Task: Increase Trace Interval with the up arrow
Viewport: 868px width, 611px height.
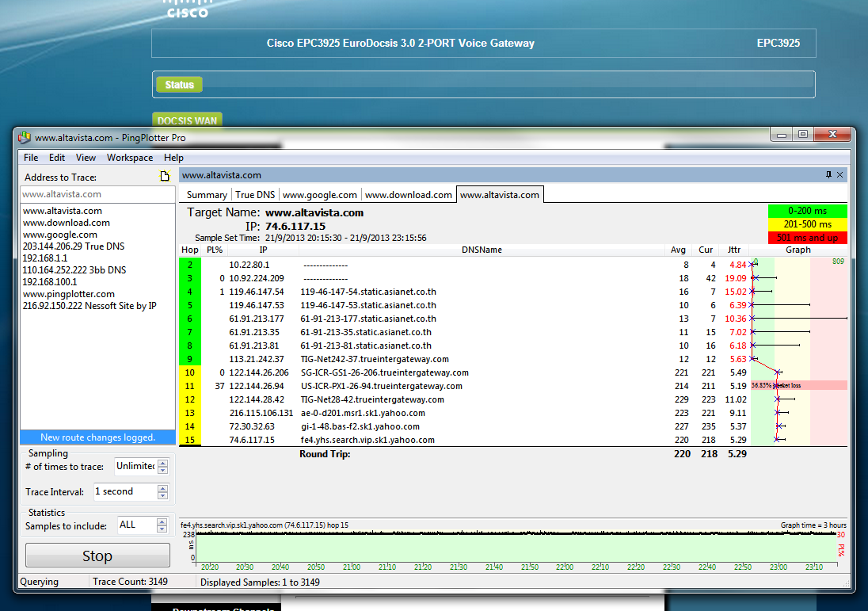Action: click(x=162, y=488)
